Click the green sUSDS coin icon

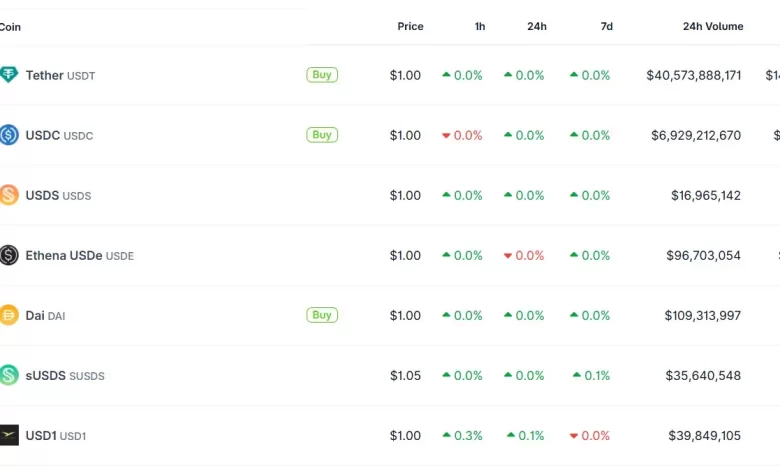point(8,375)
